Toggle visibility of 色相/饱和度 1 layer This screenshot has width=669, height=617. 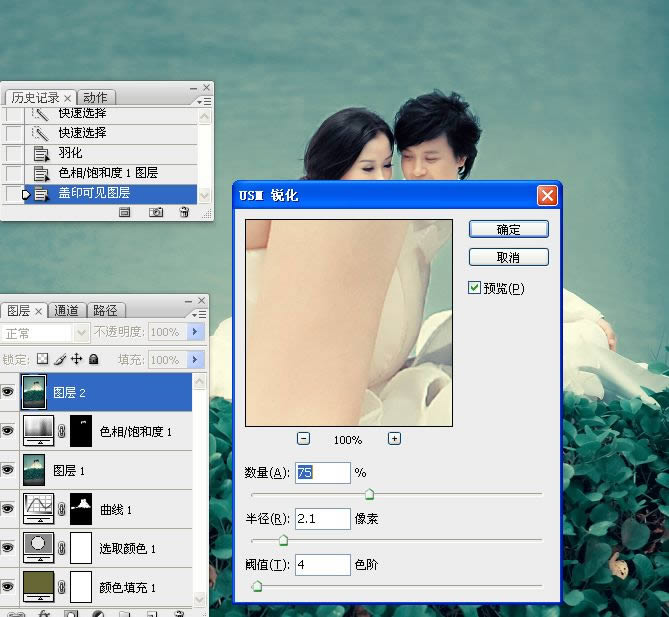(x=9, y=432)
